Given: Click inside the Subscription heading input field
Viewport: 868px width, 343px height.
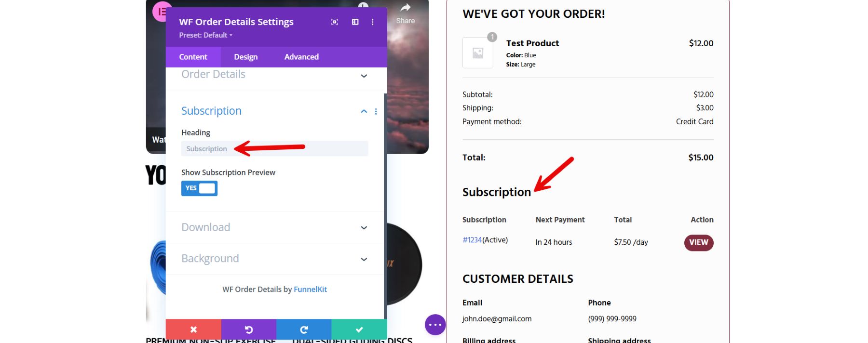Looking at the screenshot, I should (x=274, y=148).
